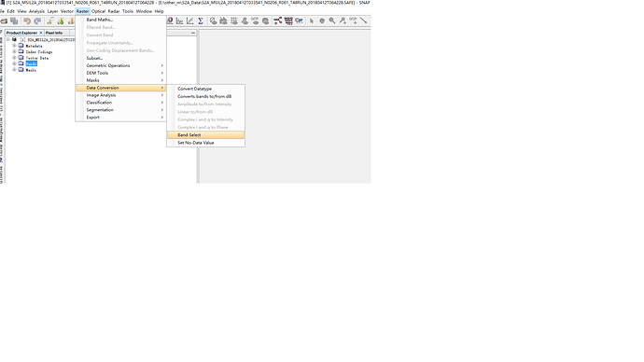Image resolution: width=644 pixels, height=362 pixels.
Task: Open the Statistics sigma tool
Action: tap(201, 21)
